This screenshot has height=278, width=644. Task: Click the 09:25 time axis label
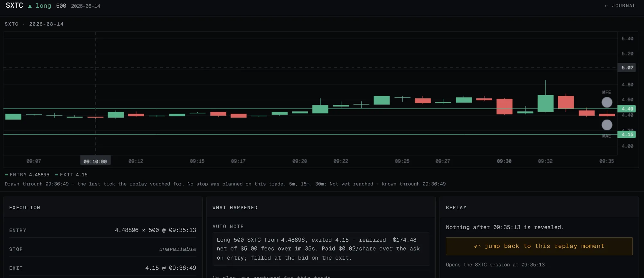pyautogui.click(x=402, y=161)
